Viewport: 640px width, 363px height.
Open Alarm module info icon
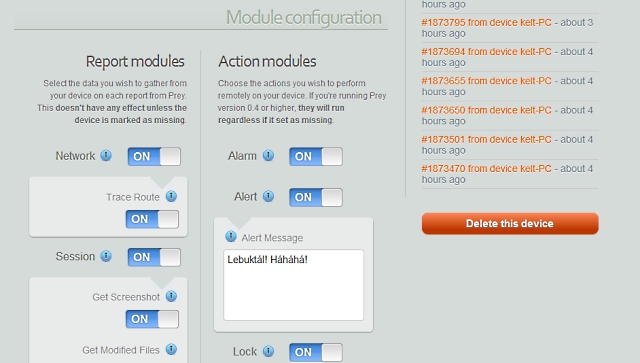(268, 156)
